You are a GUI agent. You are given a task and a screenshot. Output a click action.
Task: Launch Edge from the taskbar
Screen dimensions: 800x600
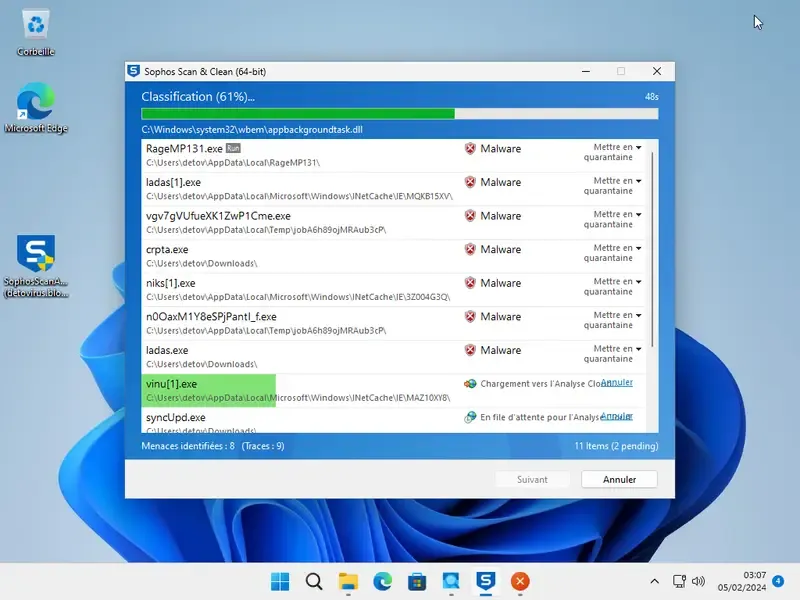(383, 581)
